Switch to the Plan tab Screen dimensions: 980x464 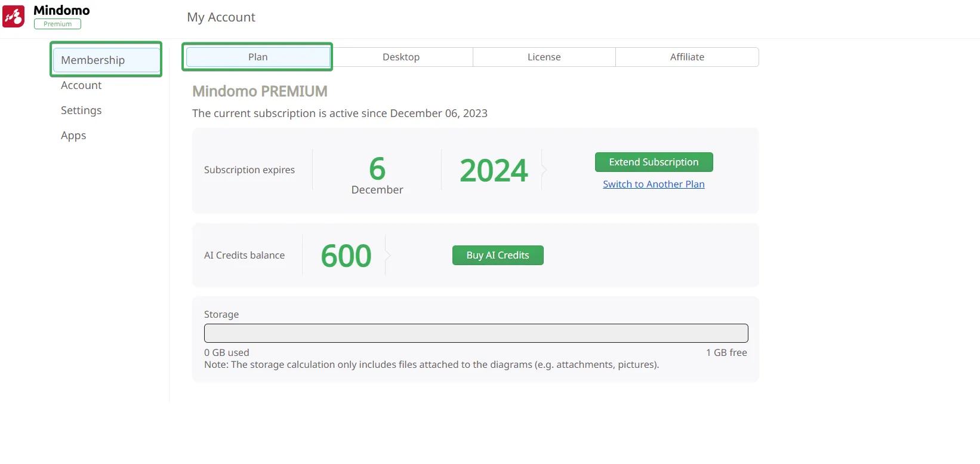coord(258,57)
